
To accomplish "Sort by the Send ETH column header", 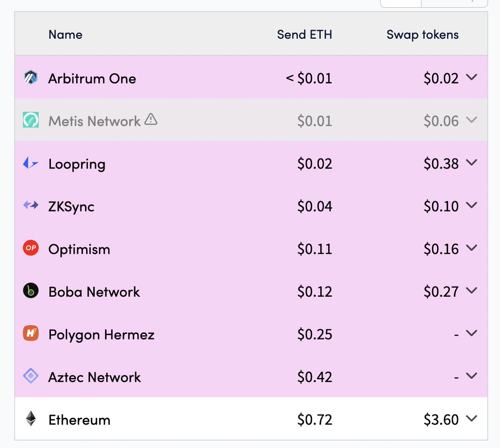I will [305, 35].
